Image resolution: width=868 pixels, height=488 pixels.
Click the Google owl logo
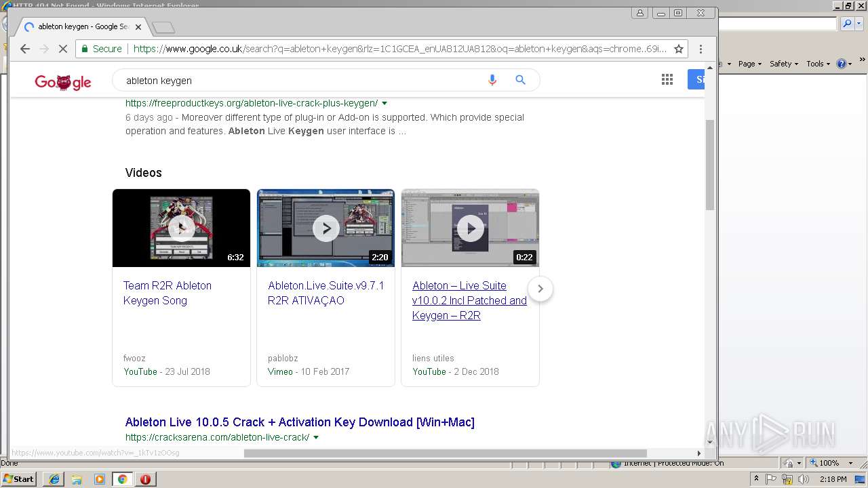click(63, 82)
